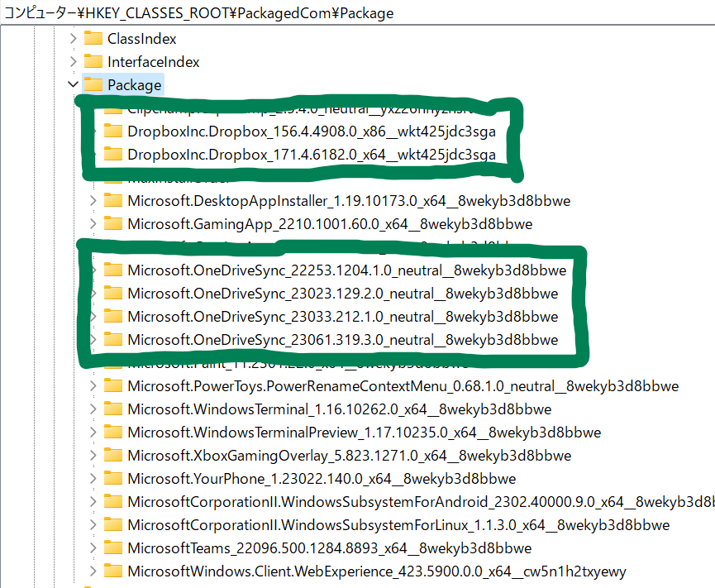Click the MicrosoftTeams folder icon

pos(113,547)
